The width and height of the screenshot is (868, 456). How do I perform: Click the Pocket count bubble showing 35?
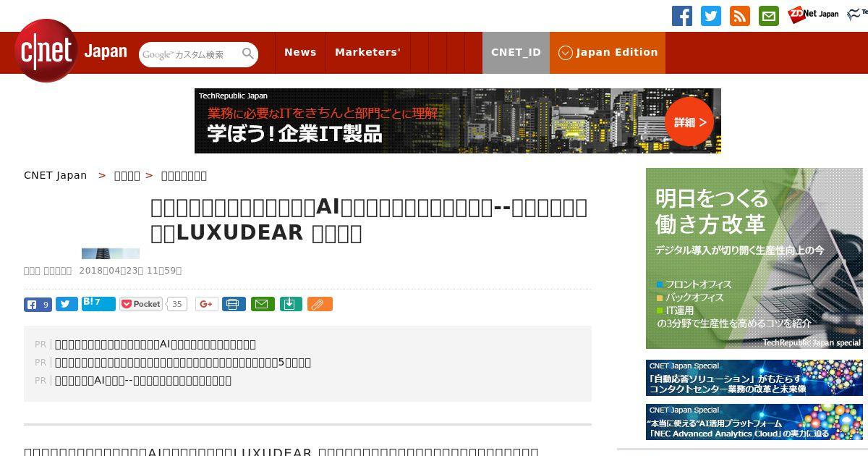point(176,304)
